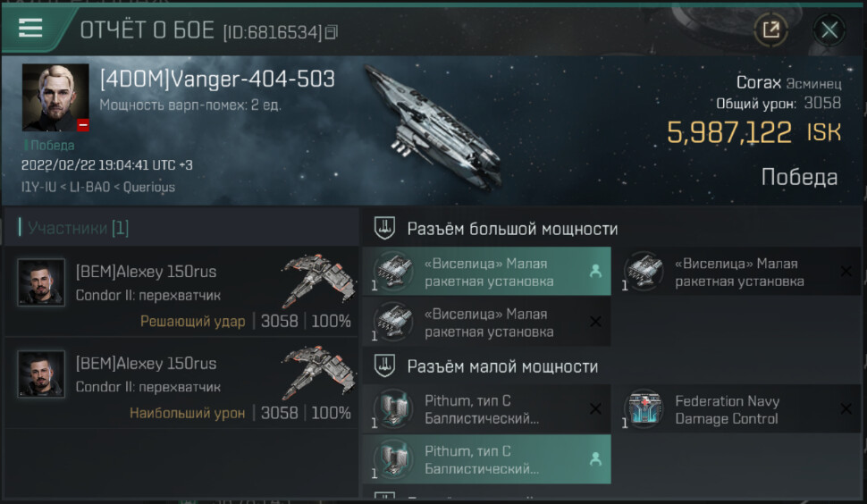Select highlighted Pithum тип C module

(486, 459)
